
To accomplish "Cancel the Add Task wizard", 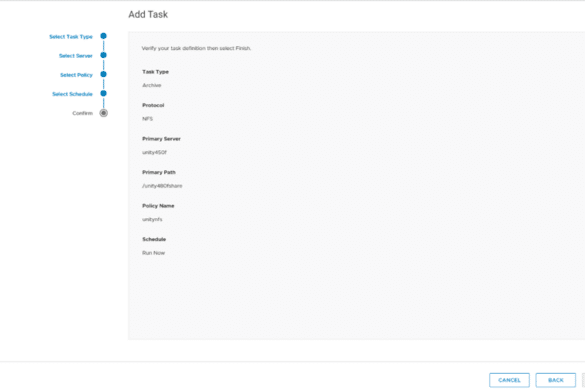I will point(509,380).
